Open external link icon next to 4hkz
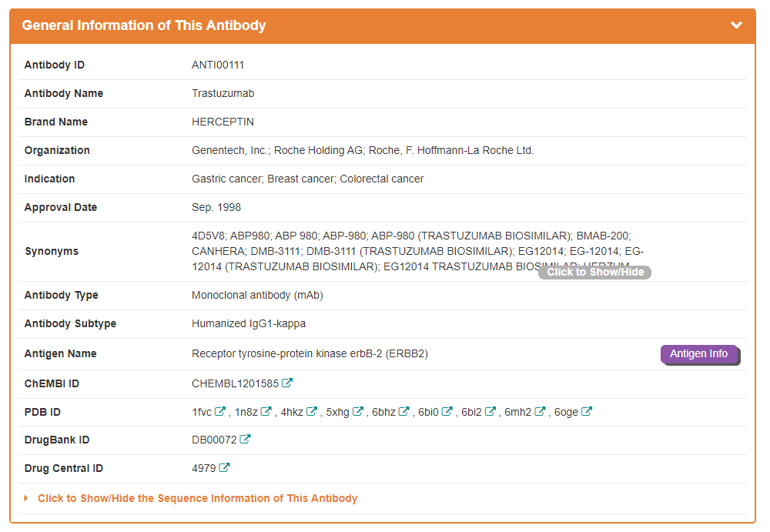Image resolution: width=770 pixels, height=532 pixels. coord(312,411)
